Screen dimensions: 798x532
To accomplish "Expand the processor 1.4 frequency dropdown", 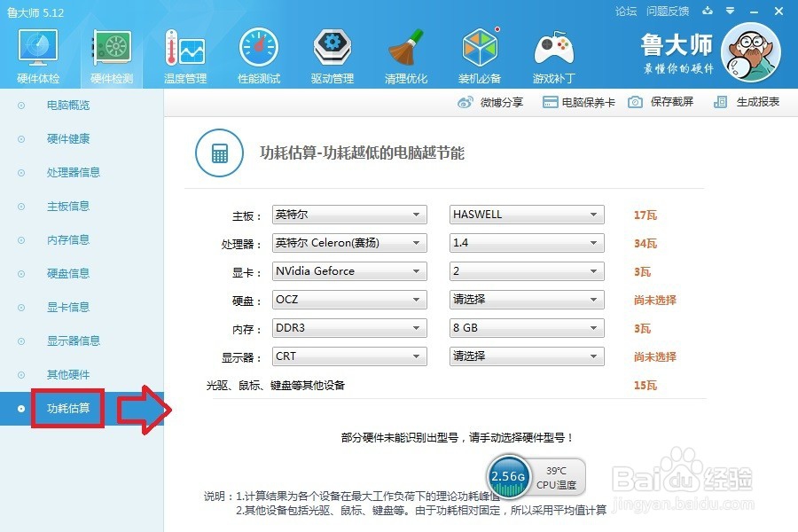I will [x=527, y=243].
